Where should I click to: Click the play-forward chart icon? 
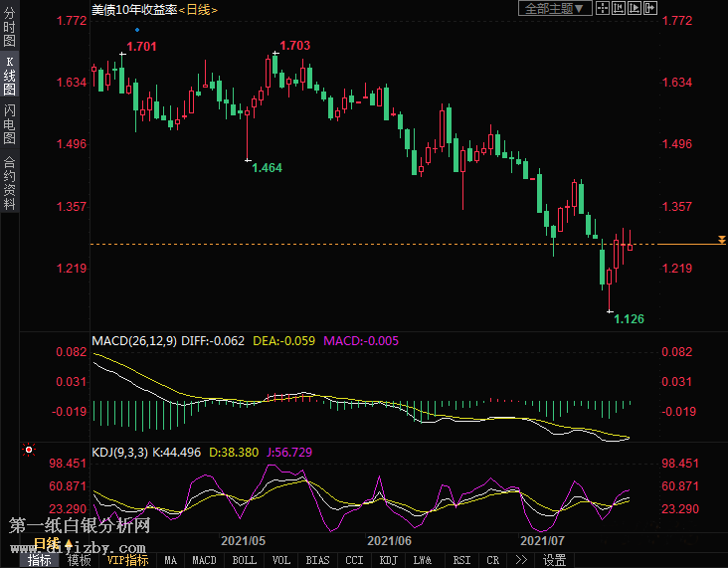(635, 8)
